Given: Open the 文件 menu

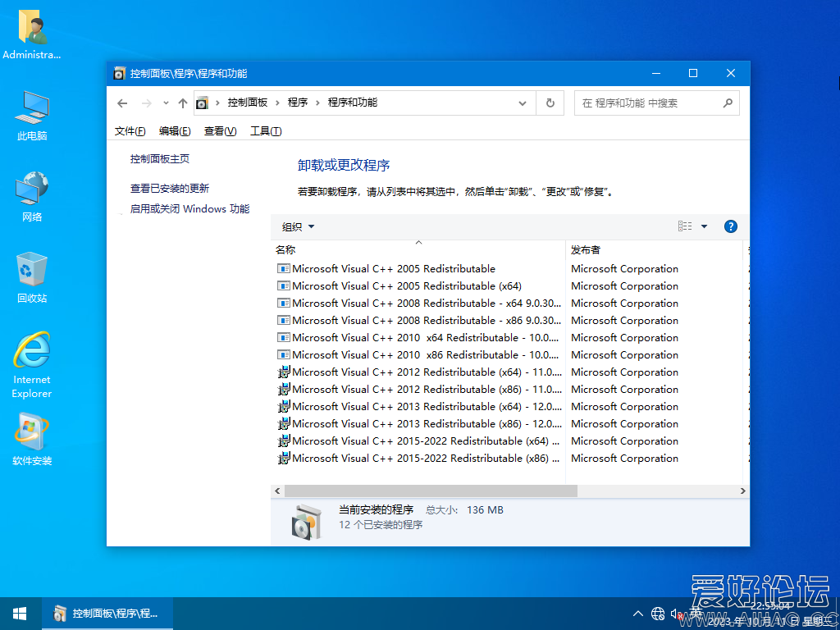Looking at the screenshot, I should pyautogui.click(x=129, y=130).
